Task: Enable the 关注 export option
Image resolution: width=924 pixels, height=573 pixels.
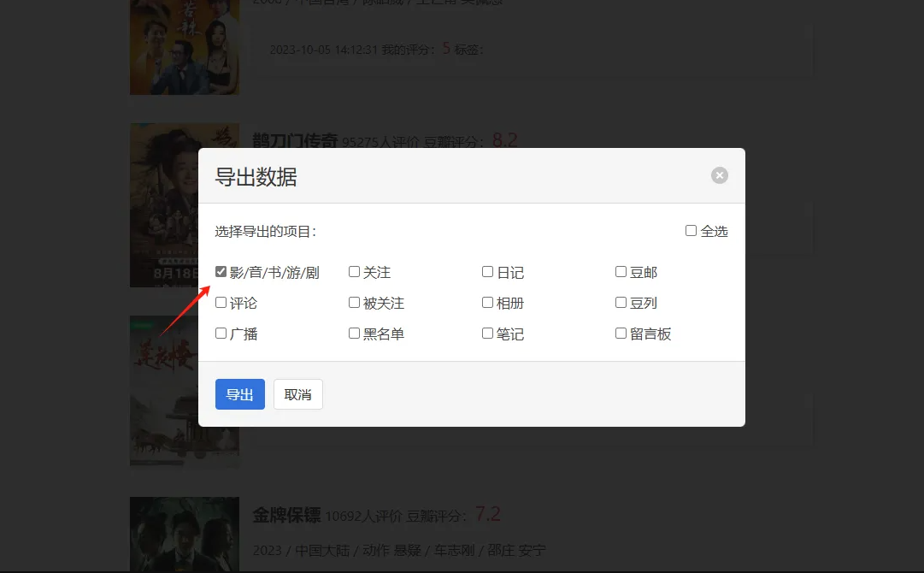Action: [355, 272]
